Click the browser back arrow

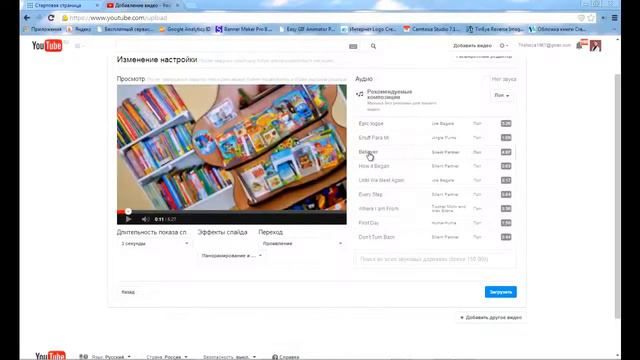click(27, 18)
